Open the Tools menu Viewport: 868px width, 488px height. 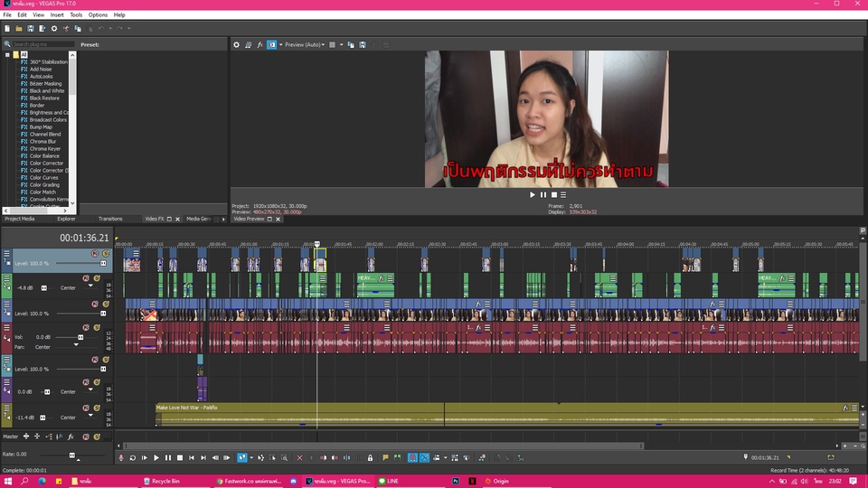coord(76,15)
